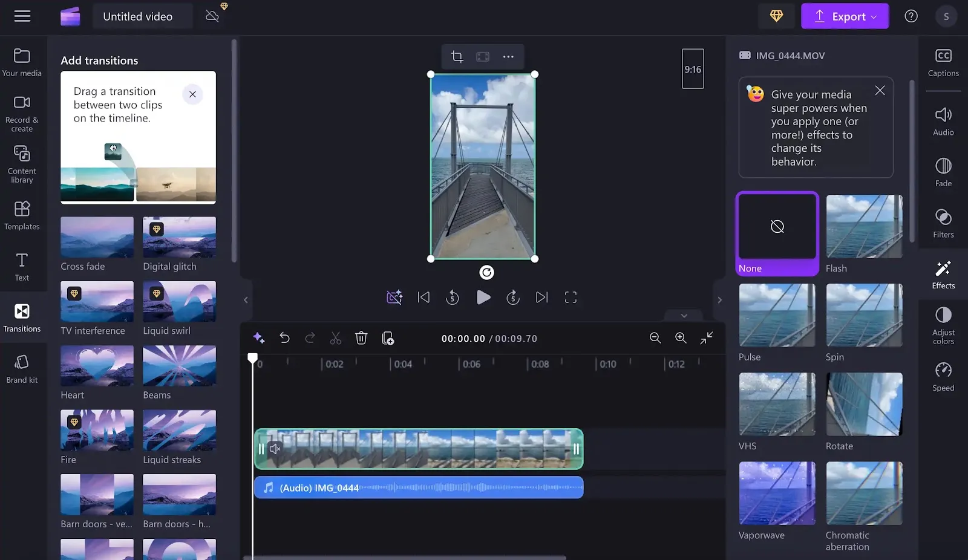Skip to end of the video

542,298
